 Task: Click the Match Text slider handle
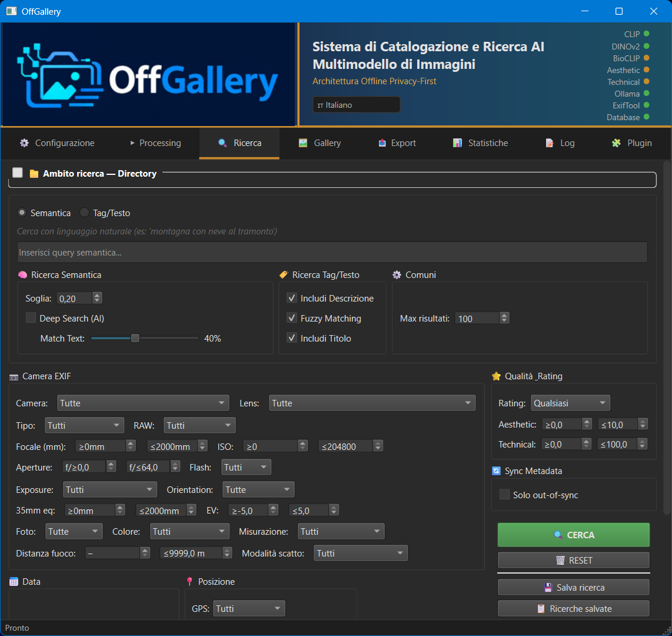[135, 339]
